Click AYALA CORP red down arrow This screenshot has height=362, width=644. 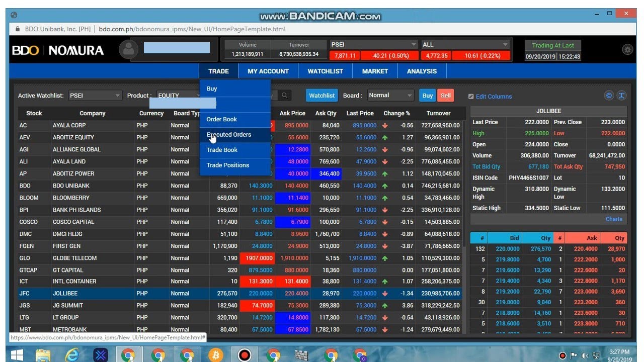pyautogui.click(x=385, y=126)
